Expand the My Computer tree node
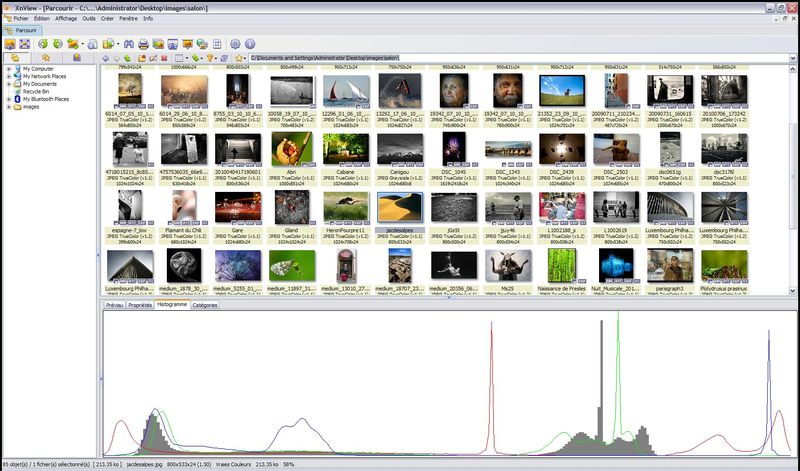 point(8,69)
